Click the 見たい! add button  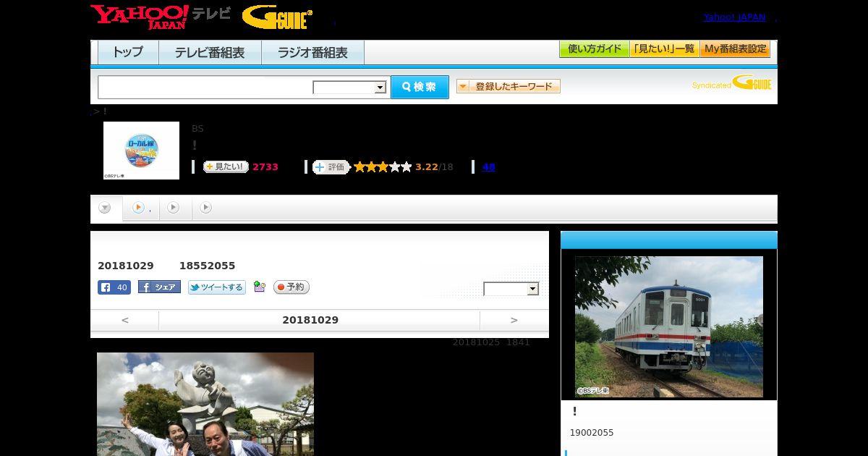tap(226, 166)
